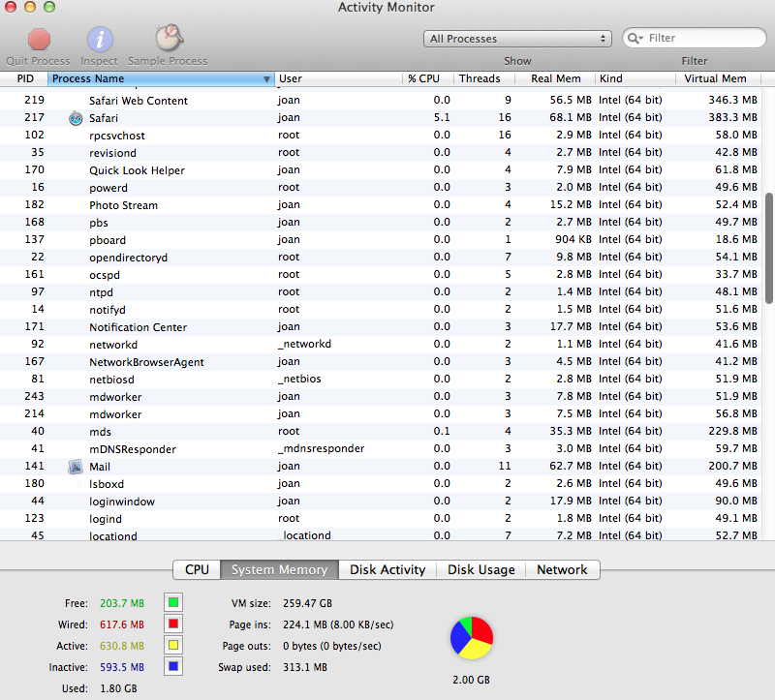
Task: Sort by the % CPU column header
Action: point(428,79)
